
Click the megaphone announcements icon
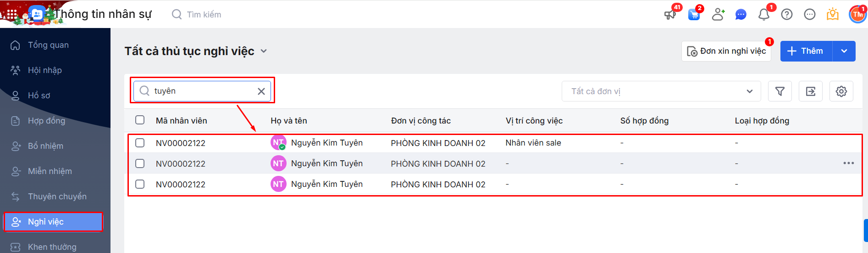point(670,14)
